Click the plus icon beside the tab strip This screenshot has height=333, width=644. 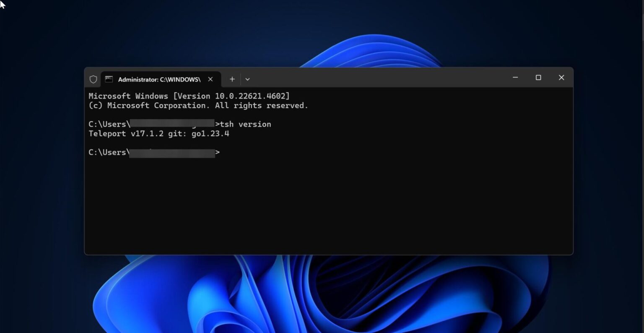(x=232, y=79)
